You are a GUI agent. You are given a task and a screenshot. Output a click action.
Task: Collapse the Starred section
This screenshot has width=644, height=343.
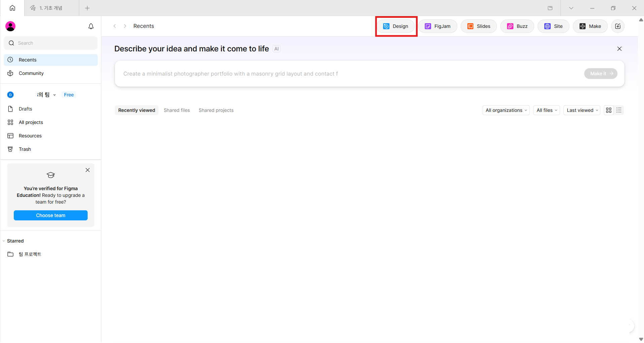(4, 241)
